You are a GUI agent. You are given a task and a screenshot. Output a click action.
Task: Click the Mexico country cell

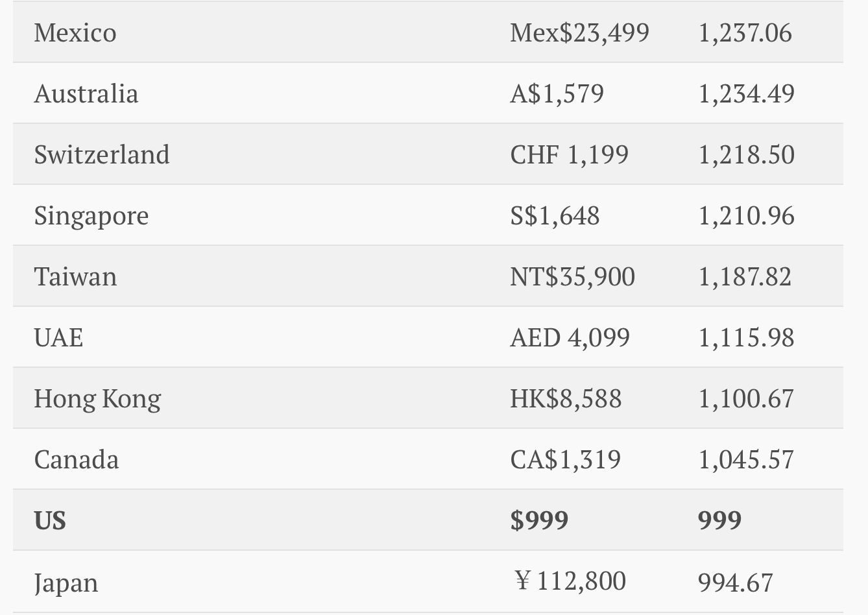click(75, 32)
